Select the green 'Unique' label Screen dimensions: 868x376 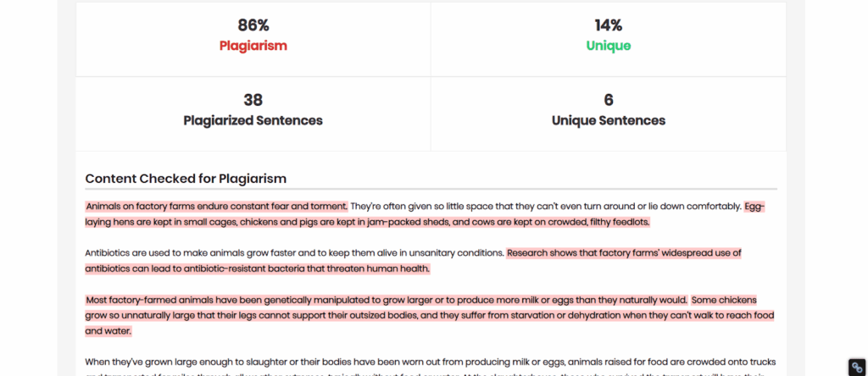pos(609,46)
